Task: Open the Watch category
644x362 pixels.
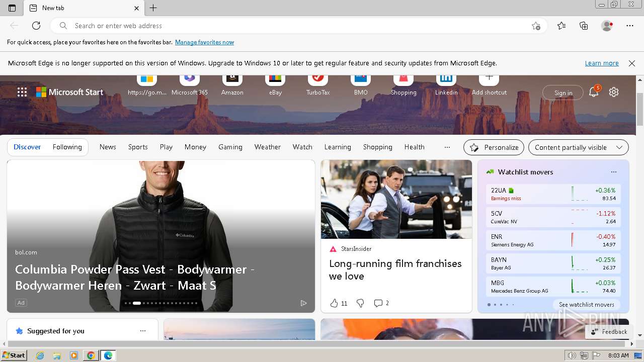Action: (x=302, y=147)
